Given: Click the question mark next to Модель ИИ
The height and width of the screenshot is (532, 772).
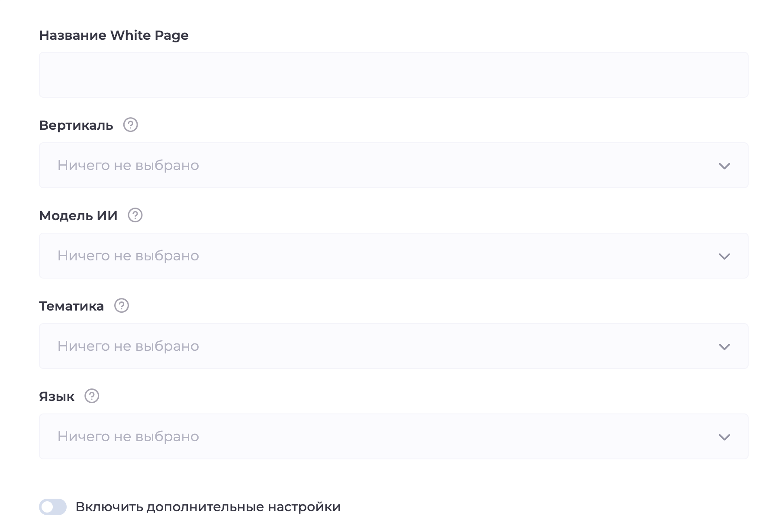Looking at the screenshot, I should [135, 215].
